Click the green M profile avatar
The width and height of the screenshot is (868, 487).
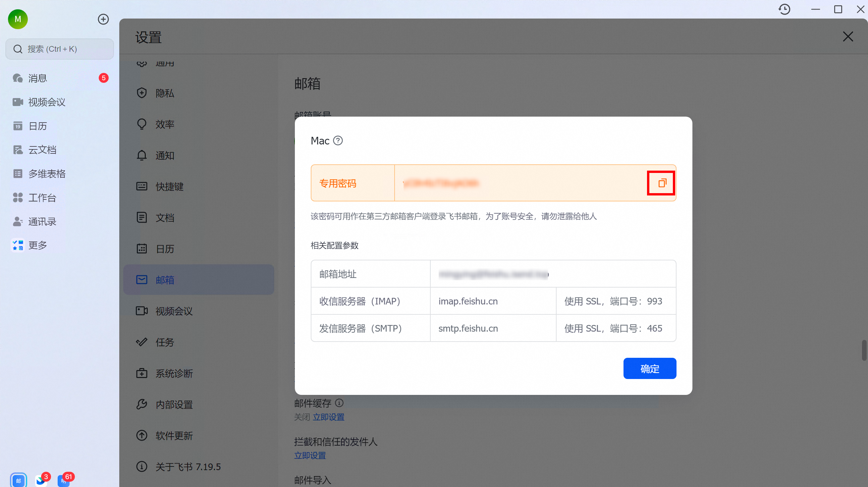click(x=18, y=19)
